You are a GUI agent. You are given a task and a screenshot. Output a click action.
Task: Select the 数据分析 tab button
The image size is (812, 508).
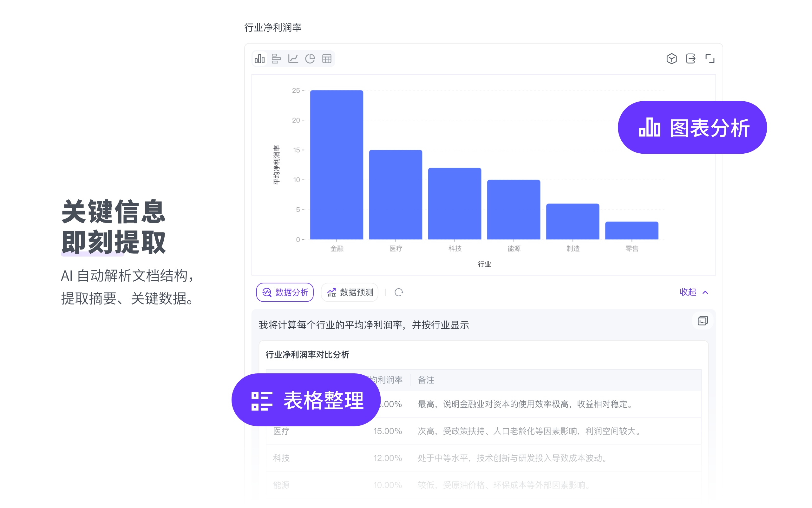coord(285,292)
